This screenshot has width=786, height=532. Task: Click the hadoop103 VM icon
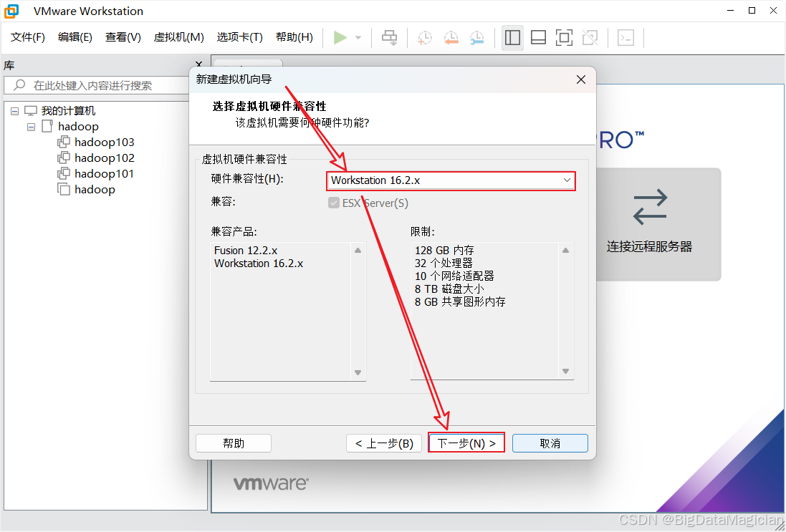(x=64, y=142)
